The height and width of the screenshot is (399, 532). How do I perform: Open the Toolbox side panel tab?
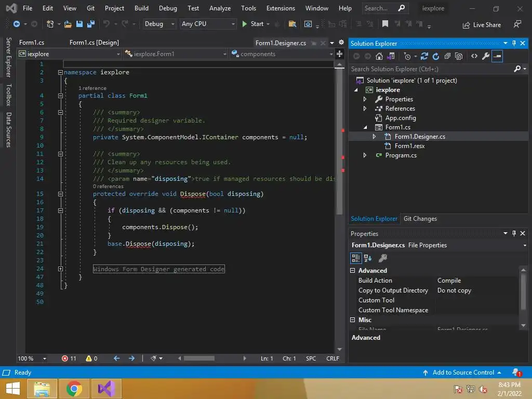click(x=9, y=95)
